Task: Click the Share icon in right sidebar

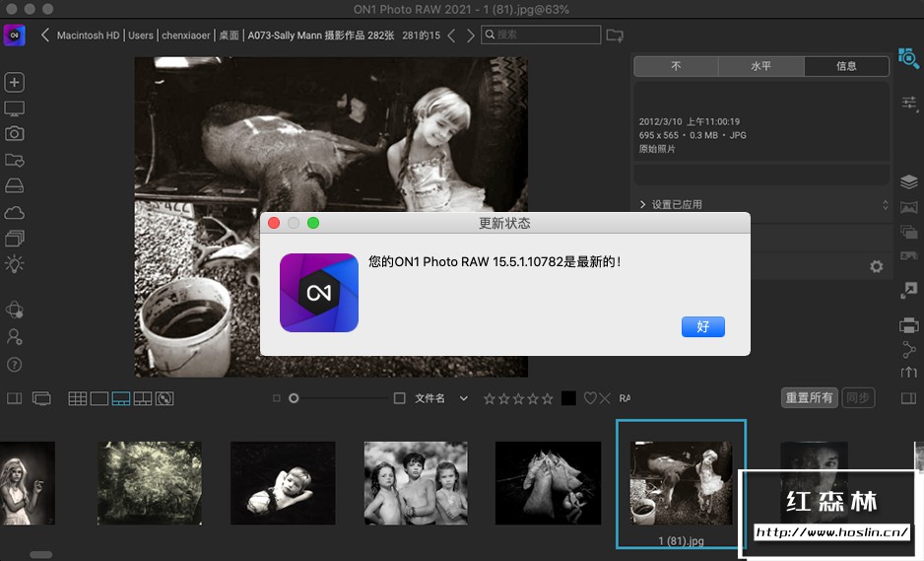Action: 908,349
